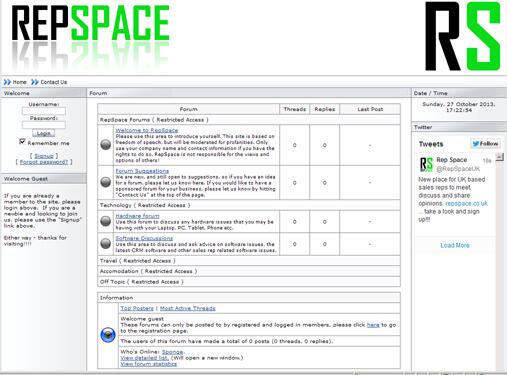Expand the Off Topic restricted access category
This screenshot has height=375, width=507.
click(x=249, y=282)
